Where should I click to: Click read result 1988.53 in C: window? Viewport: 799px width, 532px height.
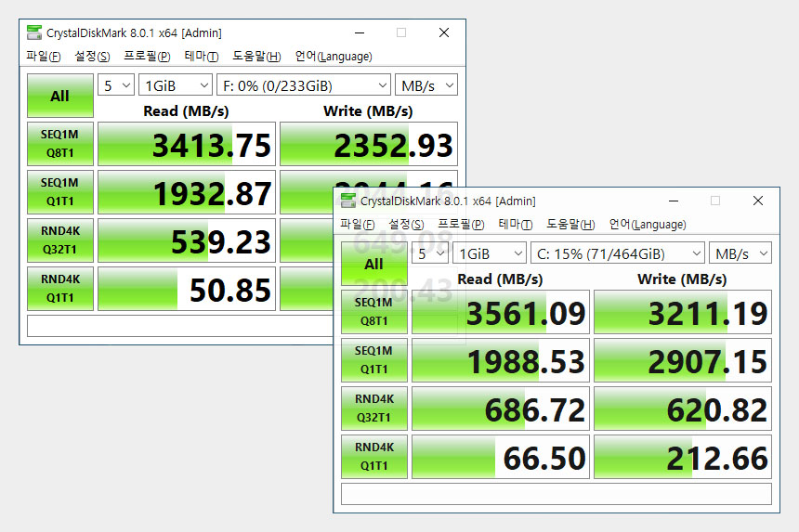[501, 360]
